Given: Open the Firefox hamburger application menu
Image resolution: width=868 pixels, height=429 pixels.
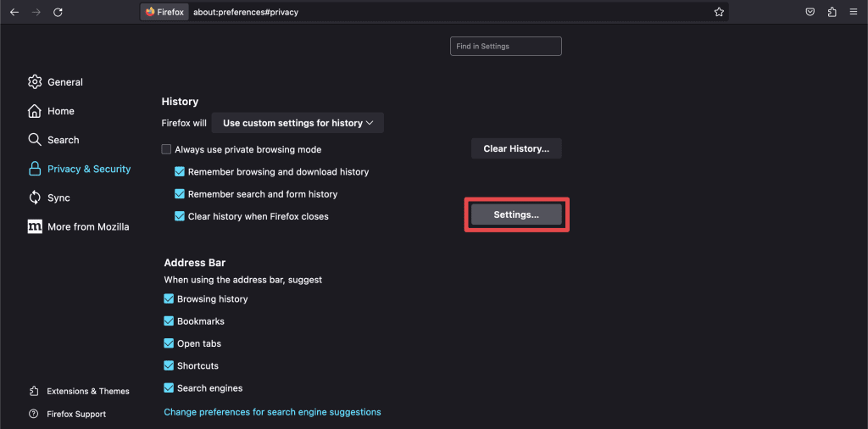Looking at the screenshot, I should coord(853,13).
